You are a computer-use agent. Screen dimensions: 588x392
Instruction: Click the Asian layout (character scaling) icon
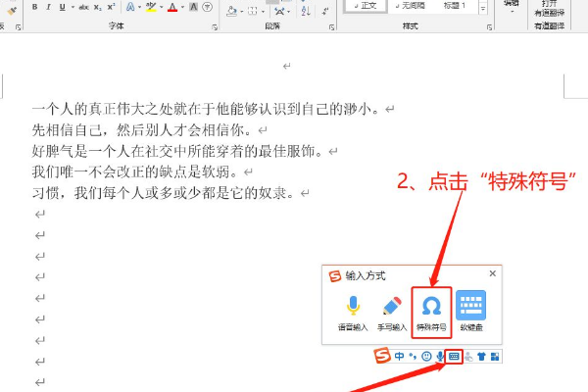tap(279, 11)
